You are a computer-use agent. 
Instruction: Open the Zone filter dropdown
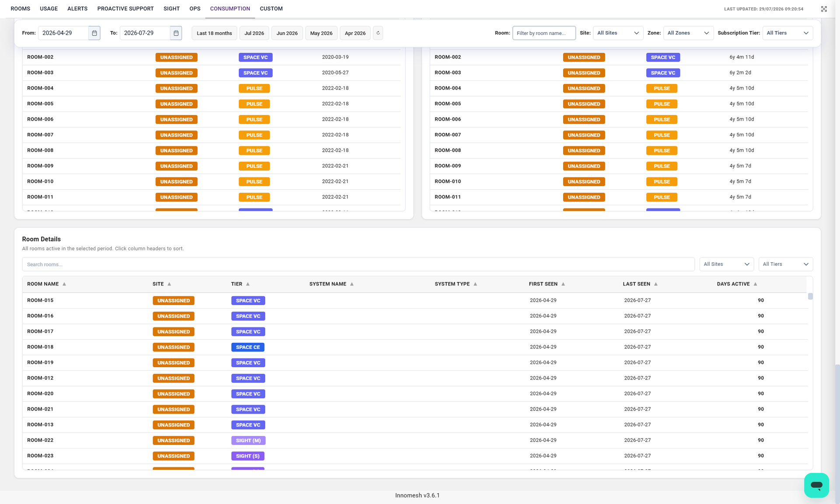(x=688, y=33)
